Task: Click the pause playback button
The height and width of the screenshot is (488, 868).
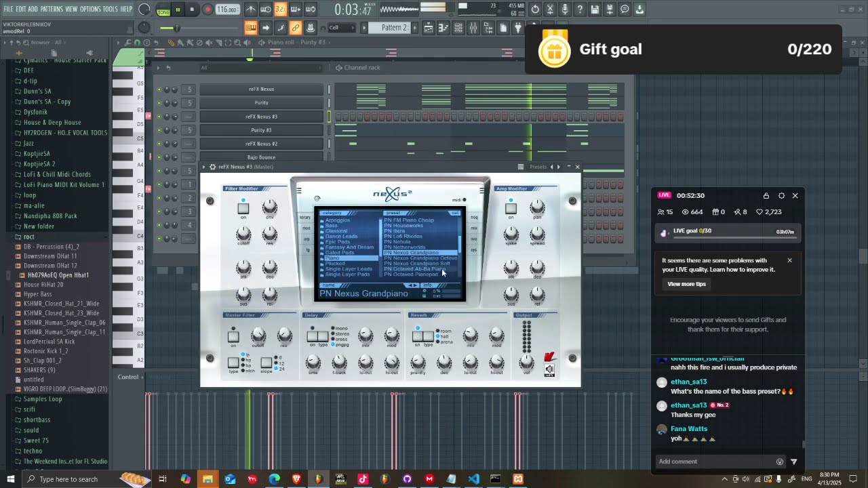Action: [178, 9]
